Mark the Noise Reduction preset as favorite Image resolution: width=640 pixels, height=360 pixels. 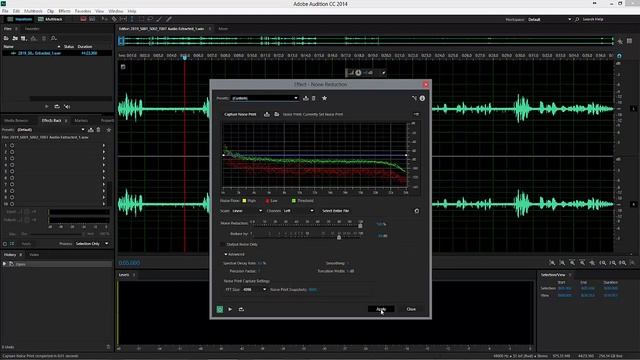[324, 98]
